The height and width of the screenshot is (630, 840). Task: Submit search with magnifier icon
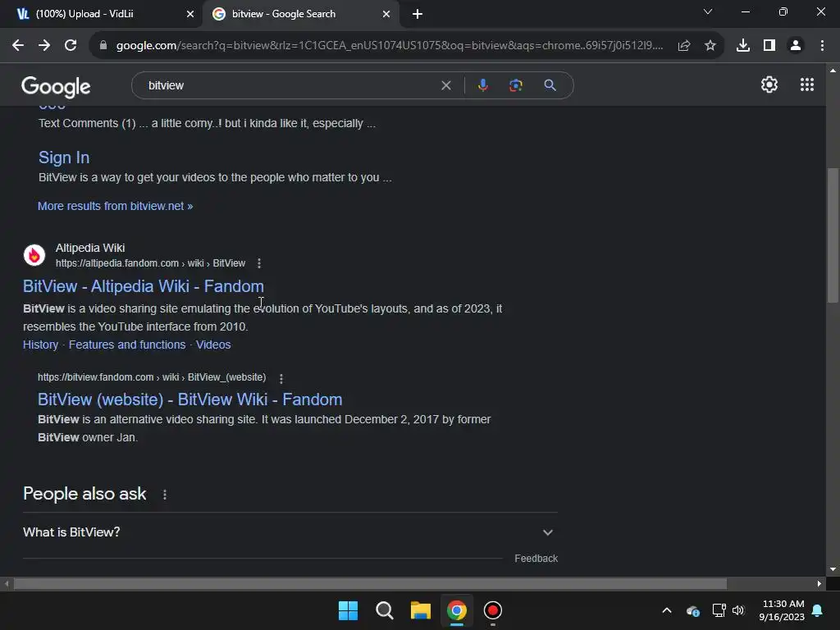click(550, 85)
